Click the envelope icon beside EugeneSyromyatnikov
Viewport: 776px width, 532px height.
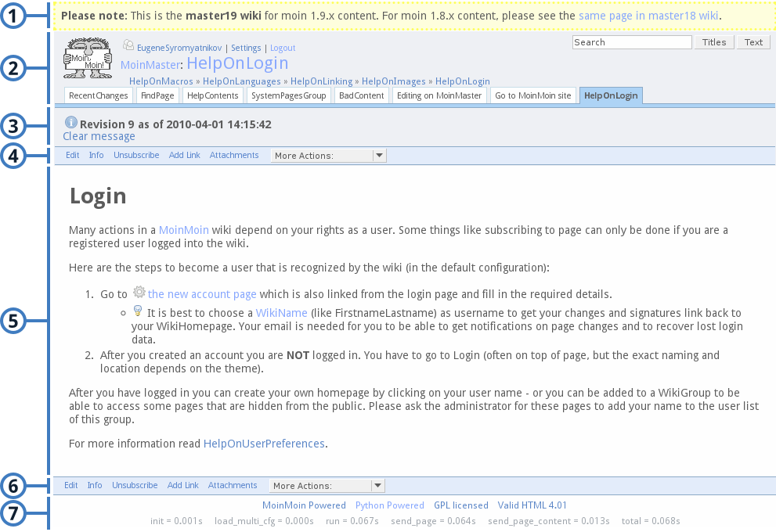[x=128, y=45]
